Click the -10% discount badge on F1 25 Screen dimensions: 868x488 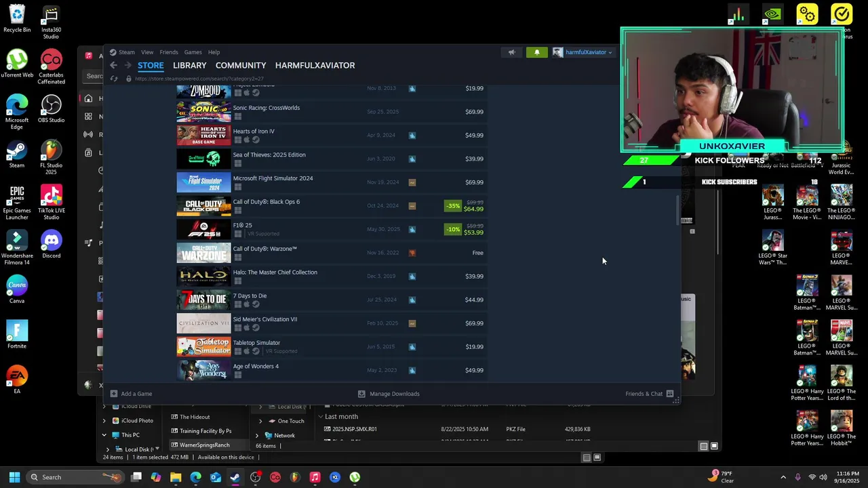(452, 229)
